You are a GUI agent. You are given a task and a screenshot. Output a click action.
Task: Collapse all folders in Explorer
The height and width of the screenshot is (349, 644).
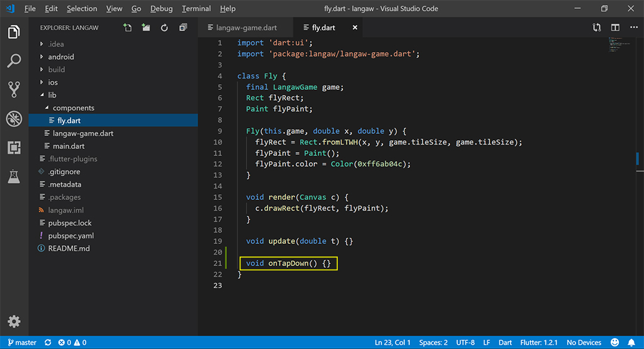coord(183,28)
